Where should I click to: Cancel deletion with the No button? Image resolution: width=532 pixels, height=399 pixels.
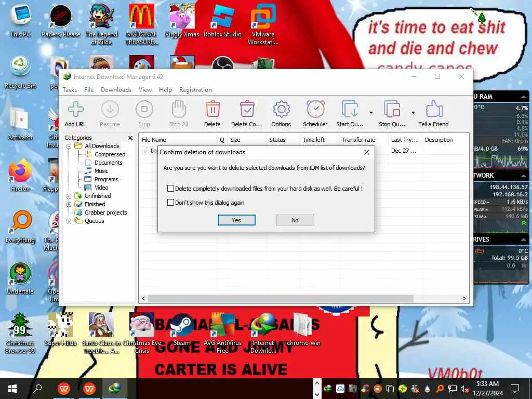click(295, 220)
